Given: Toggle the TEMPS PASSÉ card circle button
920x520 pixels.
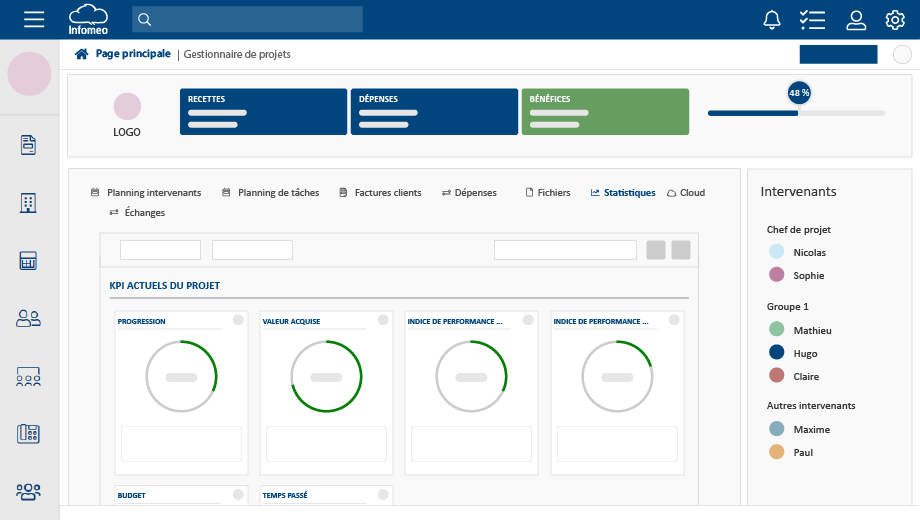Looking at the screenshot, I should (x=383, y=494).
